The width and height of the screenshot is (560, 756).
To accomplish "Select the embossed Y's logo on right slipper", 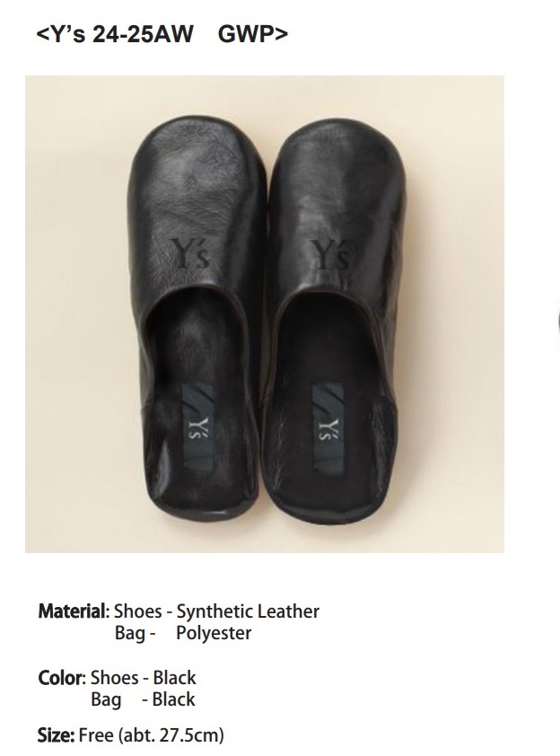I will (330, 253).
